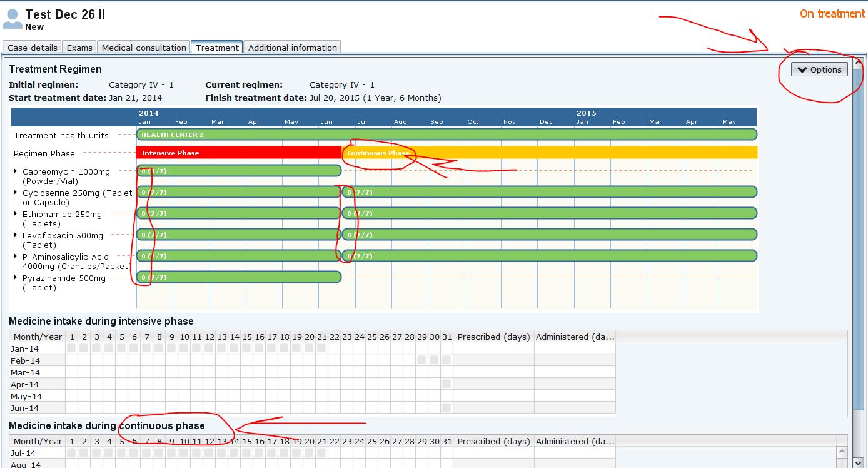Screen dimensions: 868x468
Task: Click the yellow Continuous Phase bar
Action: pos(550,153)
